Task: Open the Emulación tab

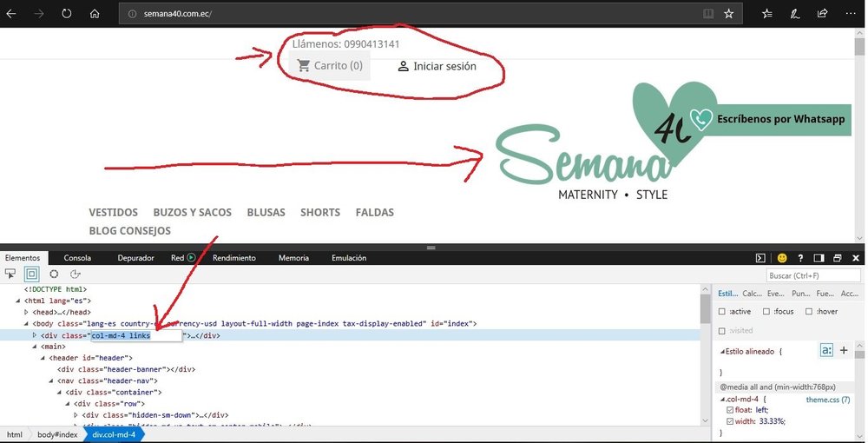Action: [x=349, y=258]
